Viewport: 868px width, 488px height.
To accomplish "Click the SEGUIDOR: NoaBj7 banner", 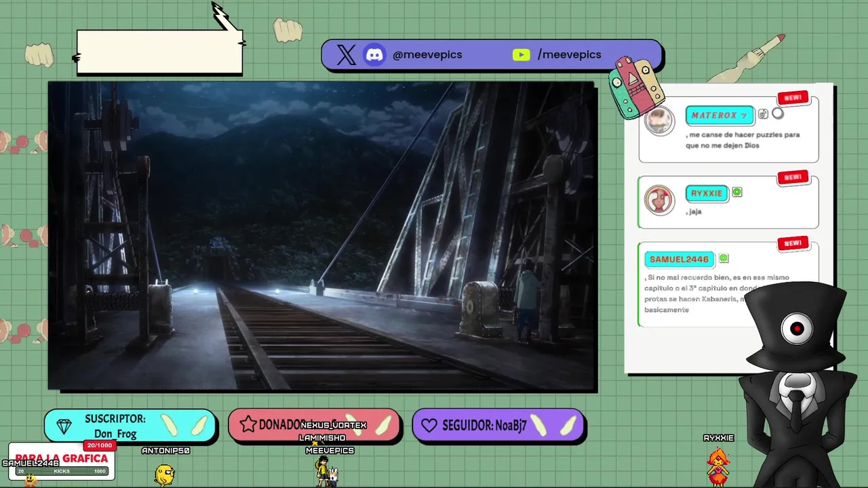I will click(x=498, y=426).
